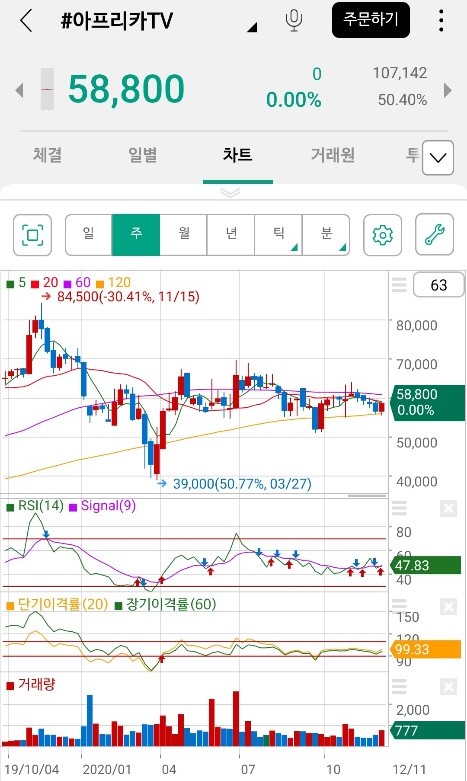Tap the low marker 39,000(50.77%, 03/27)
The height and width of the screenshot is (781, 467).
coord(234,484)
